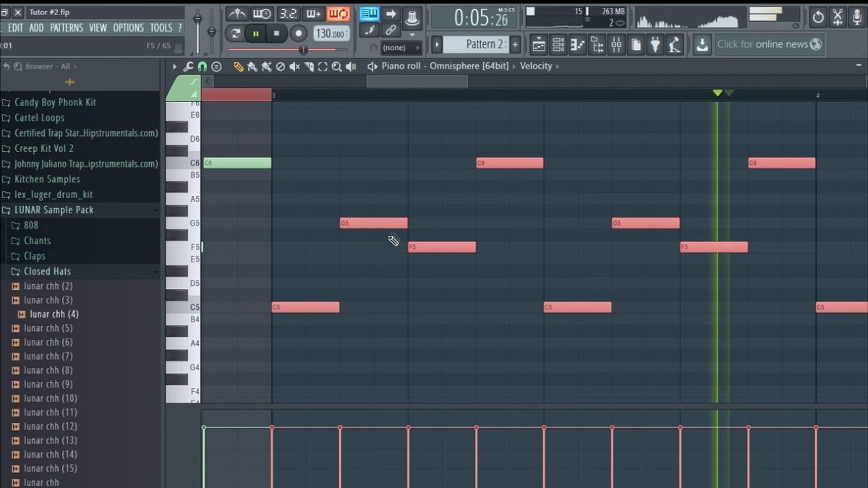Open the VIEW menu
The height and width of the screenshot is (488, 868).
98,27
